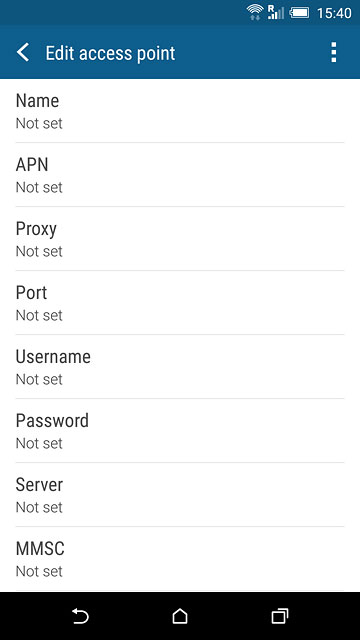Open the Name field setting
360x640 pixels.
[x=180, y=111]
